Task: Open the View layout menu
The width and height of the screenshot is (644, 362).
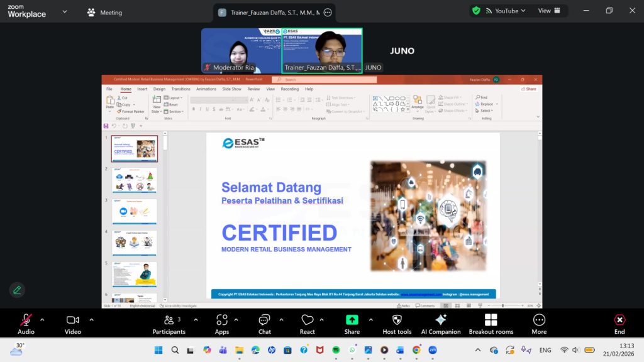Action: 548,11
